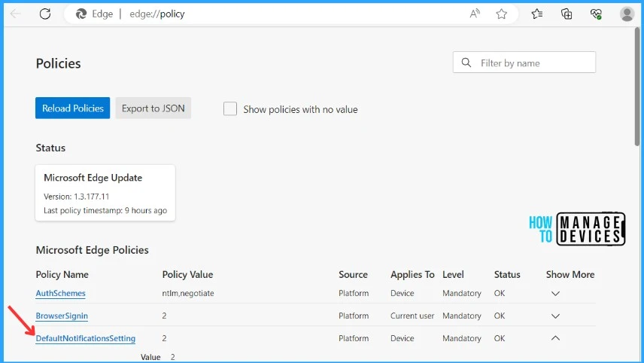Open Browser essentials heart icon

(596, 14)
